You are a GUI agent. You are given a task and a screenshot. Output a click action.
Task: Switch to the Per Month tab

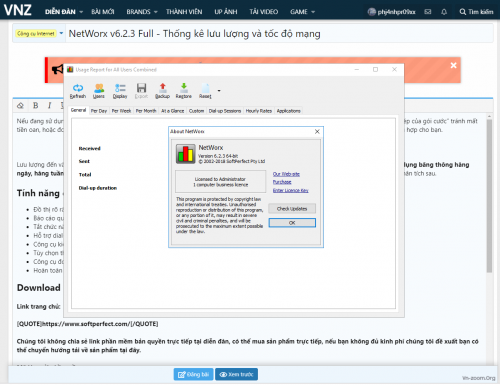(146, 111)
